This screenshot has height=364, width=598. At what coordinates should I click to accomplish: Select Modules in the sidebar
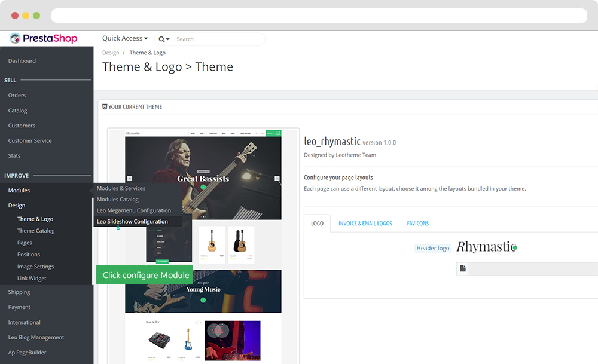point(19,190)
